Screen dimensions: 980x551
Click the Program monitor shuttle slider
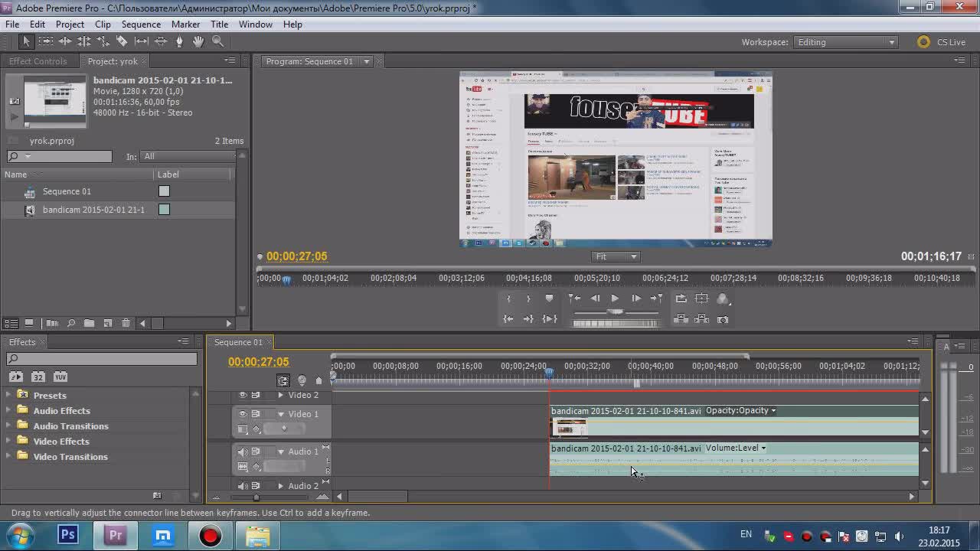(616, 311)
